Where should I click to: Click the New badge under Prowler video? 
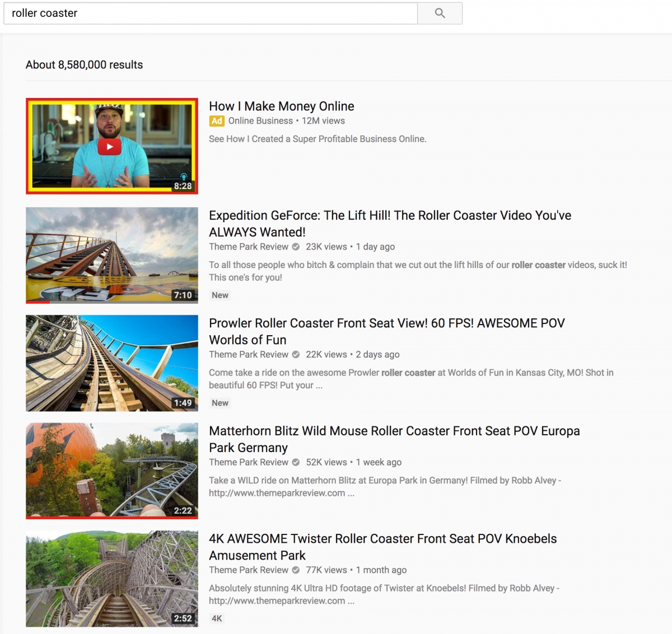click(220, 403)
